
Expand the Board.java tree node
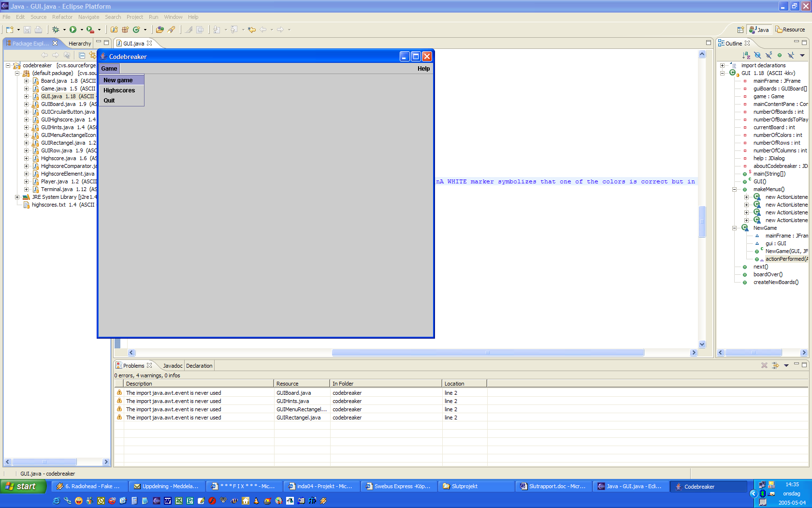pos(27,81)
